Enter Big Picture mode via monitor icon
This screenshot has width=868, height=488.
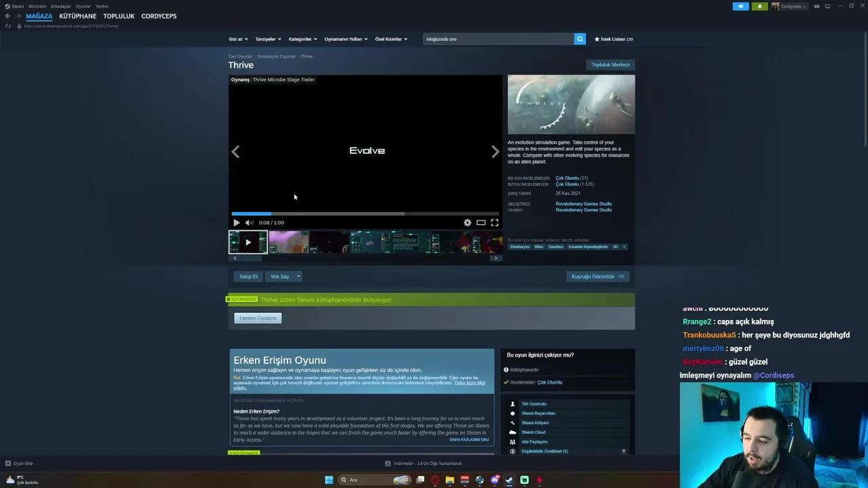point(827,6)
